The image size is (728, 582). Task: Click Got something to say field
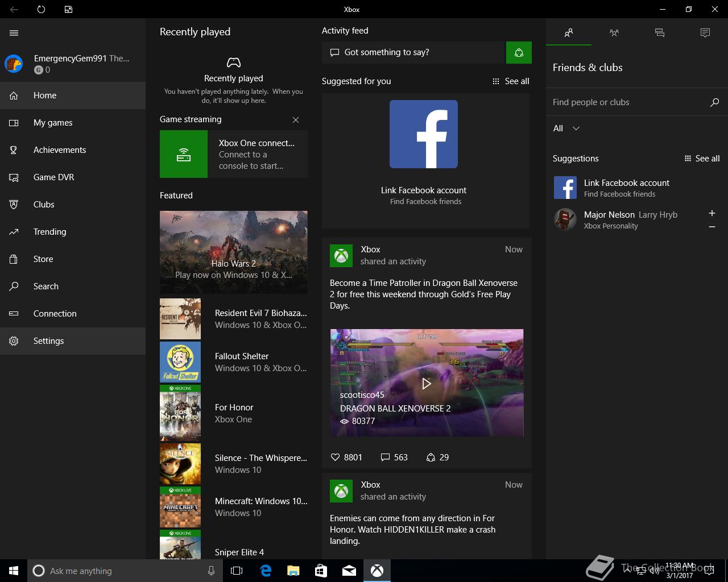414,52
